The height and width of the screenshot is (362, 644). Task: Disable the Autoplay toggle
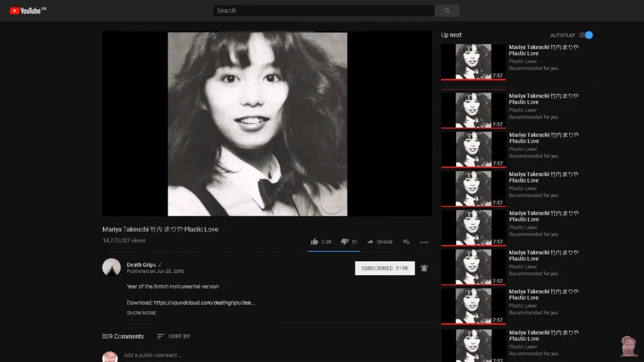click(x=586, y=35)
